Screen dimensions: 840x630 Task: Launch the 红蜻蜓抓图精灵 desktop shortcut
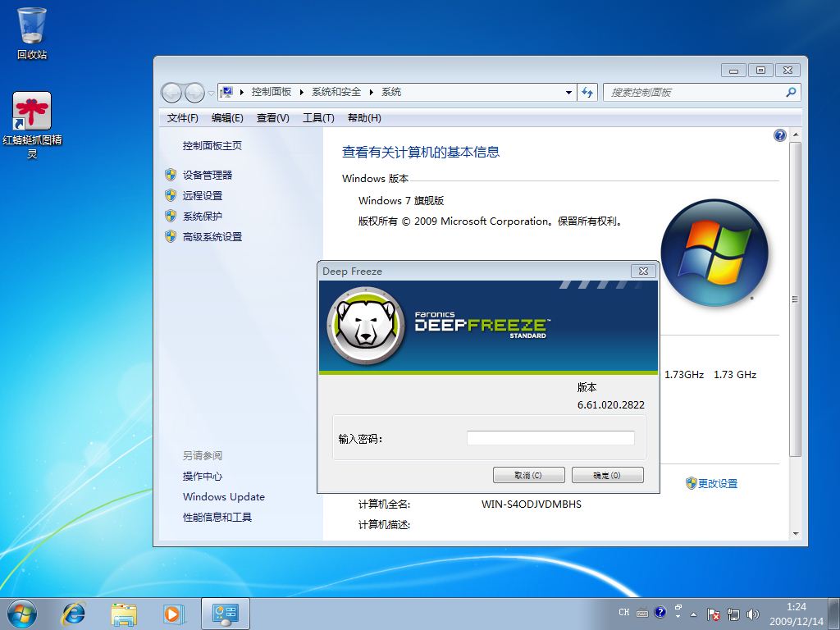32,126
